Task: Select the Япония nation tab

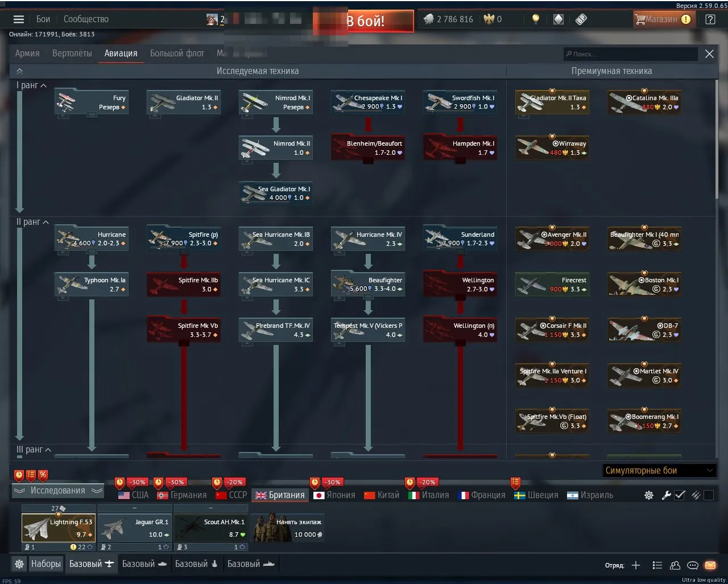Action: pos(334,495)
